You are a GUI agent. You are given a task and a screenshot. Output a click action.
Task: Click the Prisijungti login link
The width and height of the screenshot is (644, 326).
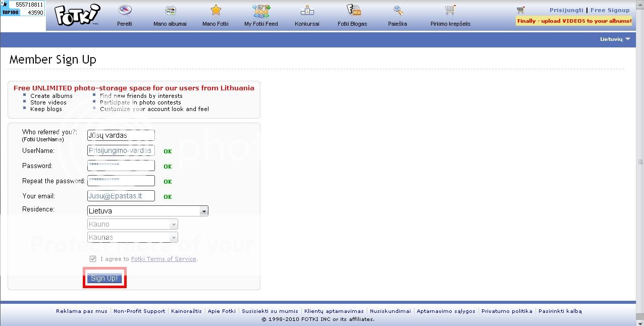(566, 10)
